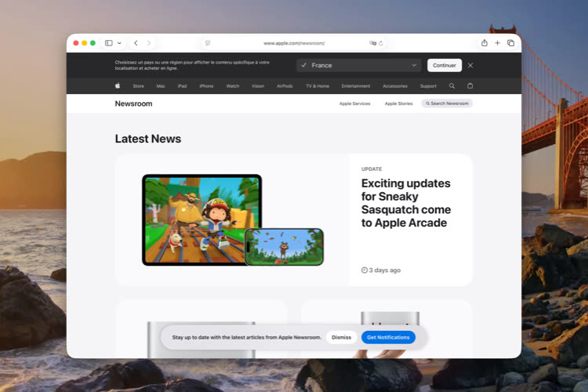Open the Accessories menu item
The height and width of the screenshot is (392, 588).
pyautogui.click(x=395, y=86)
